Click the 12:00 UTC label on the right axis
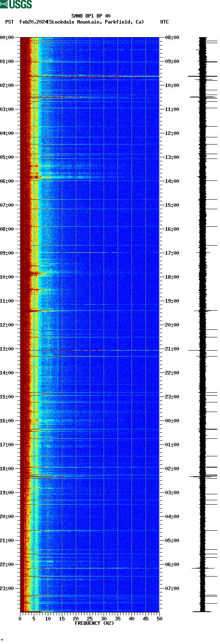 (x=172, y=133)
